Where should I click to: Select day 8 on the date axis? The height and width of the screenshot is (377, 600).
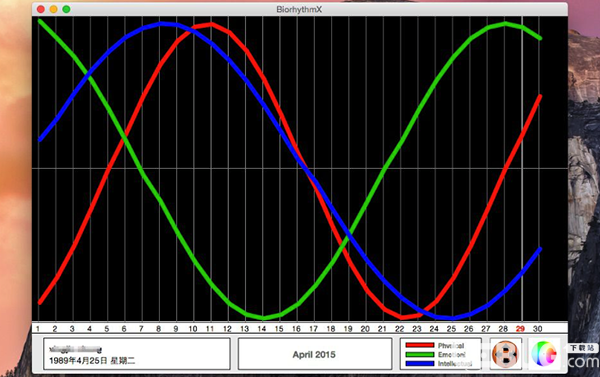(x=158, y=329)
